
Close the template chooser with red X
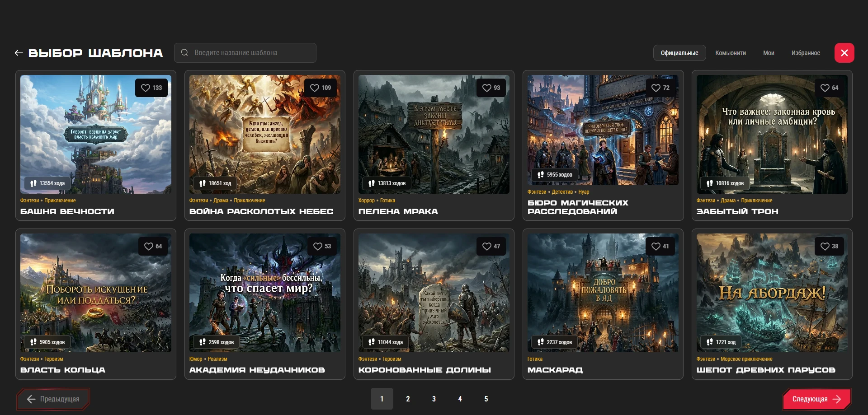[844, 53]
